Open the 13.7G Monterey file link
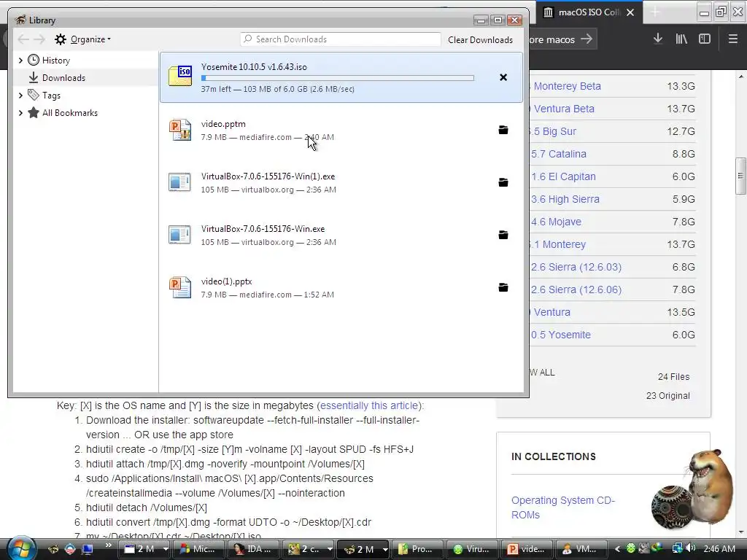 click(559, 244)
